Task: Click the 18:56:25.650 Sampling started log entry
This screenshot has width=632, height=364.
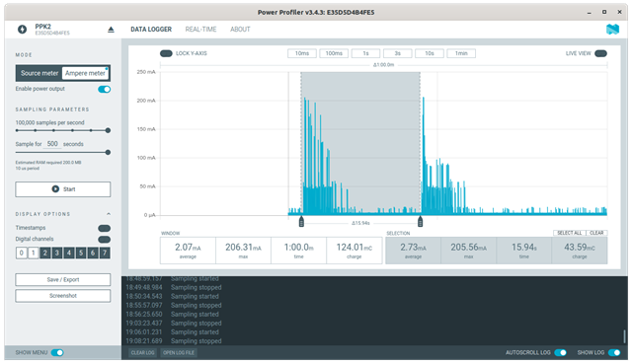Action: point(173,315)
